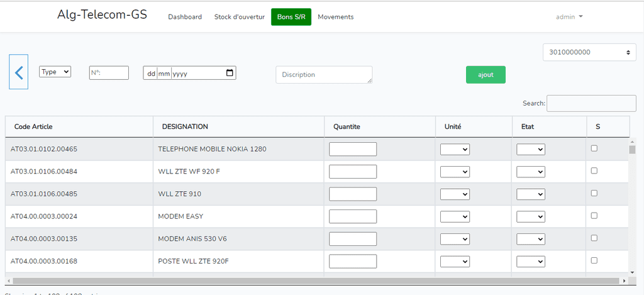This screenshot has height=295, width=644.
Task: Open Etat dropdown for WLL ZTE 910
Action: 531,194
